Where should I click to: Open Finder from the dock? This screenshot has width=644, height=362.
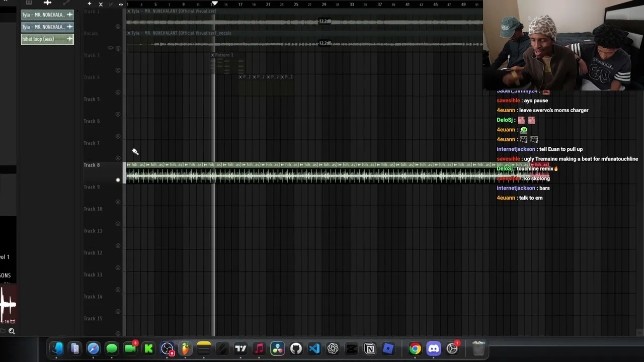coord(56,348)
